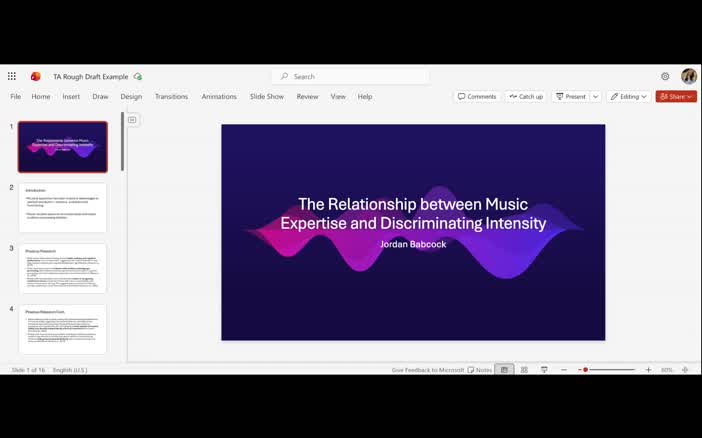The height and width of the screenshot is (438, 702).
Task: Switch to Slide Sorter view
Action: [x=524, y=369]
